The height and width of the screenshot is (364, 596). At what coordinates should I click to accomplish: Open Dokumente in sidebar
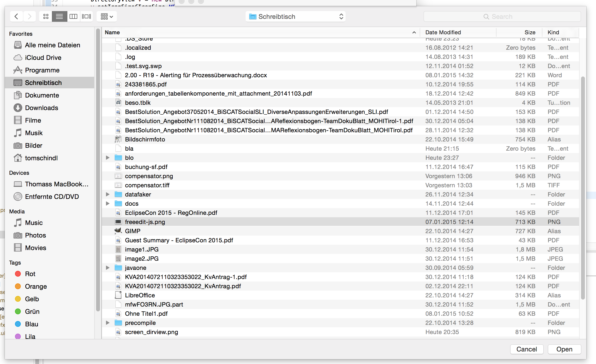[50, 95]
